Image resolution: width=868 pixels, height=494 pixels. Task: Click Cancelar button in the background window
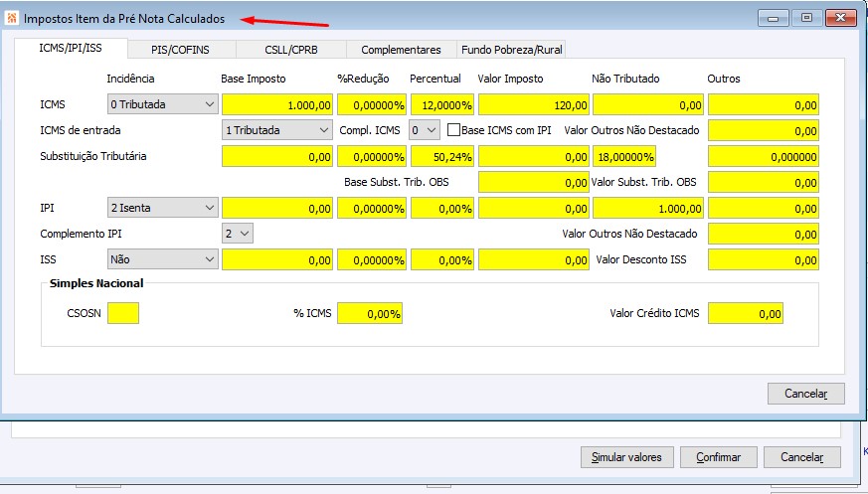coord(802,457)
